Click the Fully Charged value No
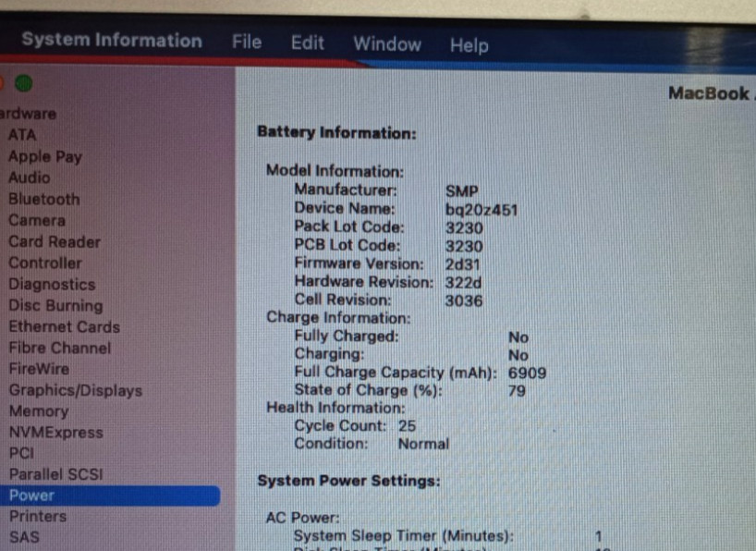 pos(518,337)
